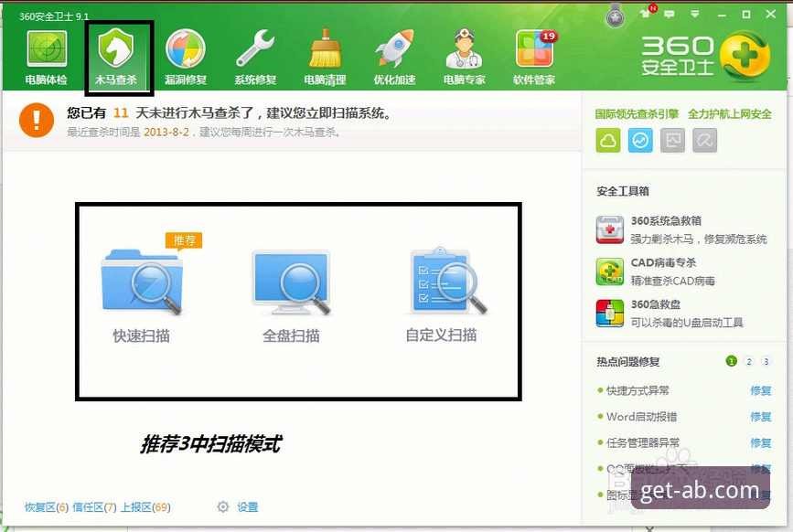This screenshot has height=532, width=793.
Task: Open the 软件管家 software manager
Action: tap(534, 57)
